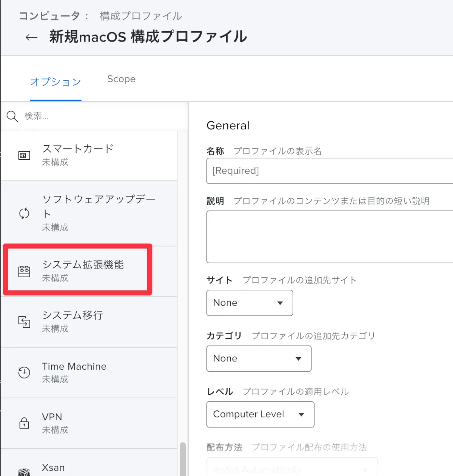Click the システム移行 migration icon
453x476 pixels.
coord(24,322)
